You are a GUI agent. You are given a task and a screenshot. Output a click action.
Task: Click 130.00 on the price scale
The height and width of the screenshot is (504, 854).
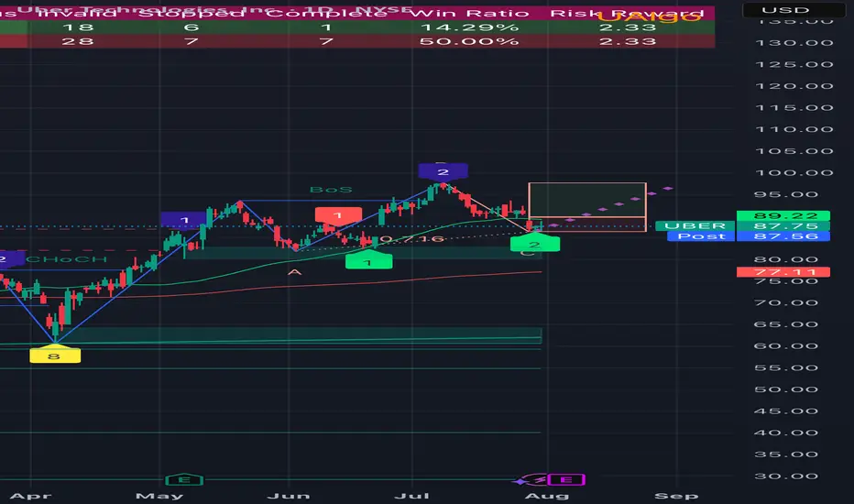(794, 42)
